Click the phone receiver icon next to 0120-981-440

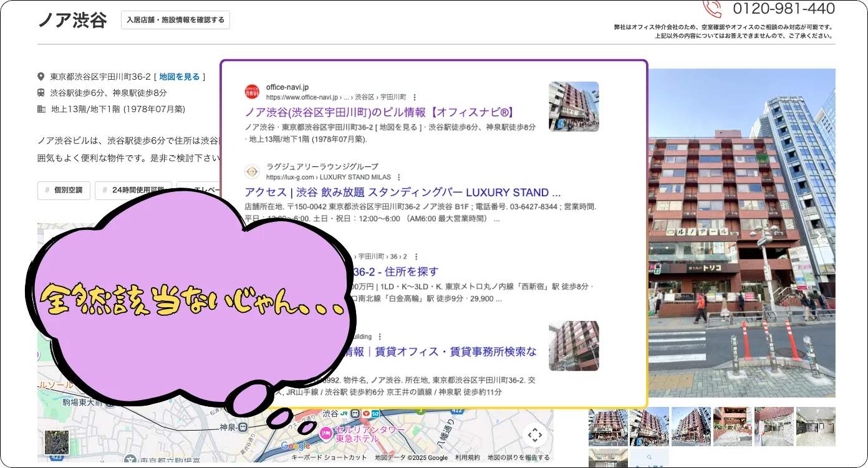tap(711, 9)
